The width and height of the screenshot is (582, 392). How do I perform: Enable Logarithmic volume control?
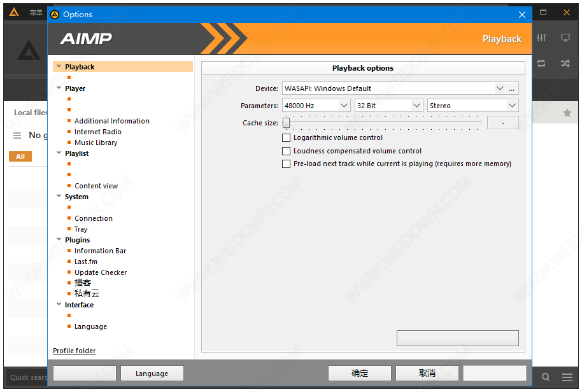pos(286,138)
